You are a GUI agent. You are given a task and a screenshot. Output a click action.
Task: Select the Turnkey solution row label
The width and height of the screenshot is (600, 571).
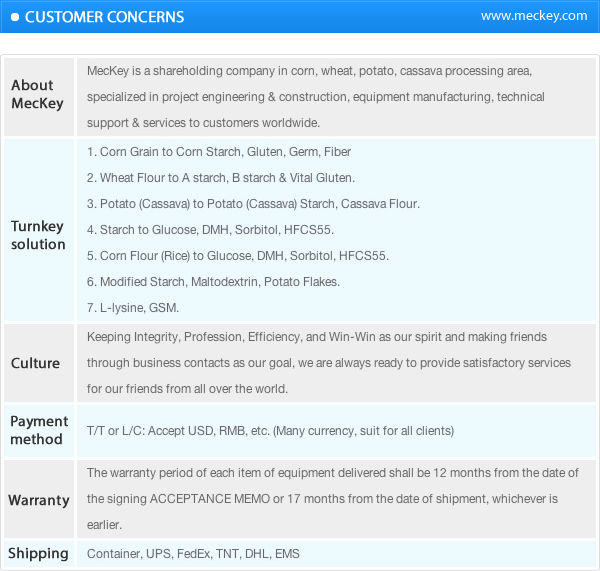(x=39, y=235)
